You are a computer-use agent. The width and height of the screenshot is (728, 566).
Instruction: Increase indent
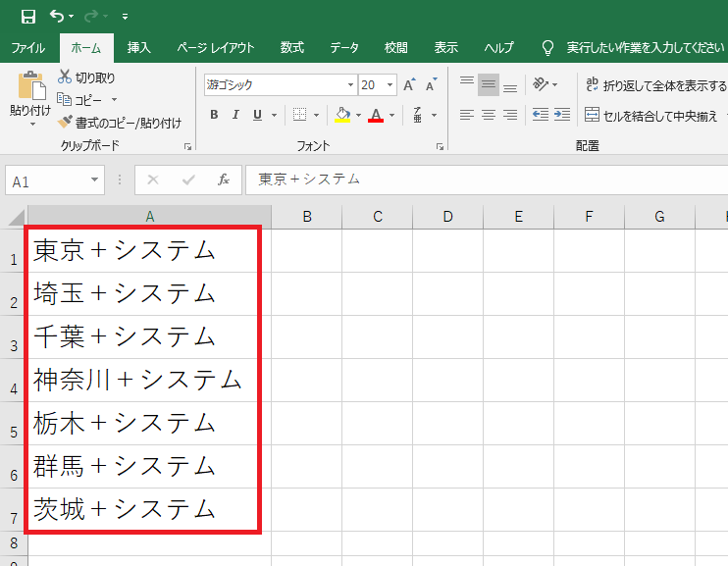click(x=562, y=115)
